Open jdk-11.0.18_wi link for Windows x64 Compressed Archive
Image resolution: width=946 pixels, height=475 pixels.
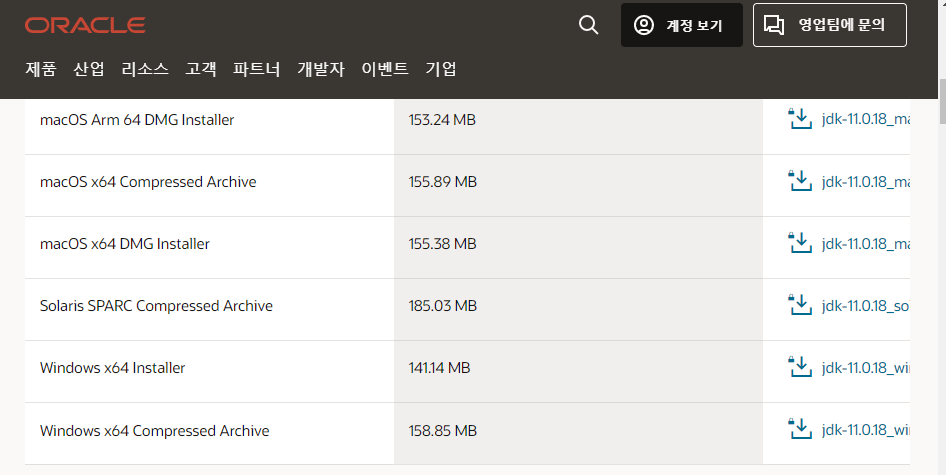[866, 430]
